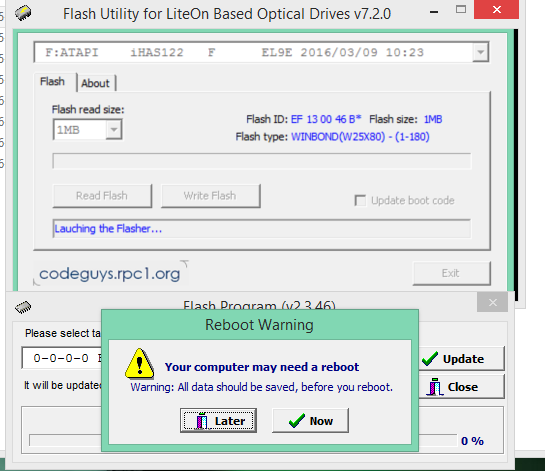Click the Close button in Flash Program
This screenshot has height=471, width=545.
[x=461, y=387]
